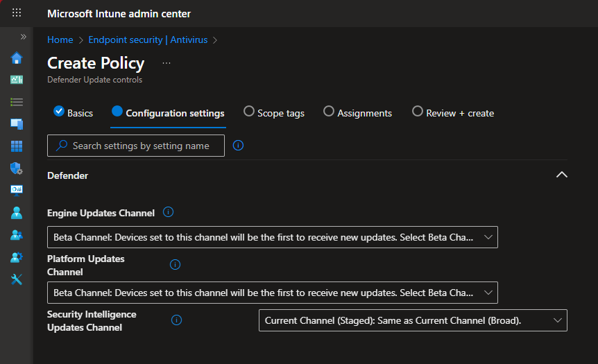Click the Security Intelligence Updates Channel label
The width and height of the screenshot is (598, 364).
[92, 321]
